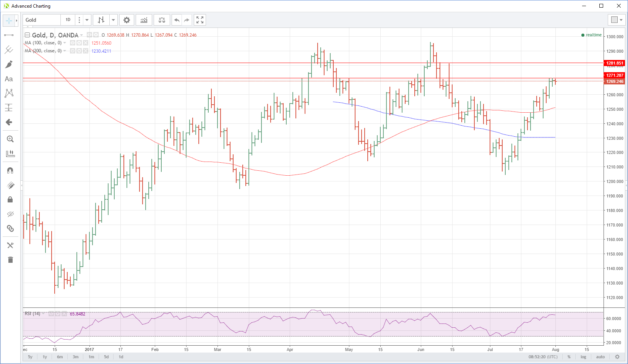Toggle hide all drawings eye icon

(x=10, y=214)
